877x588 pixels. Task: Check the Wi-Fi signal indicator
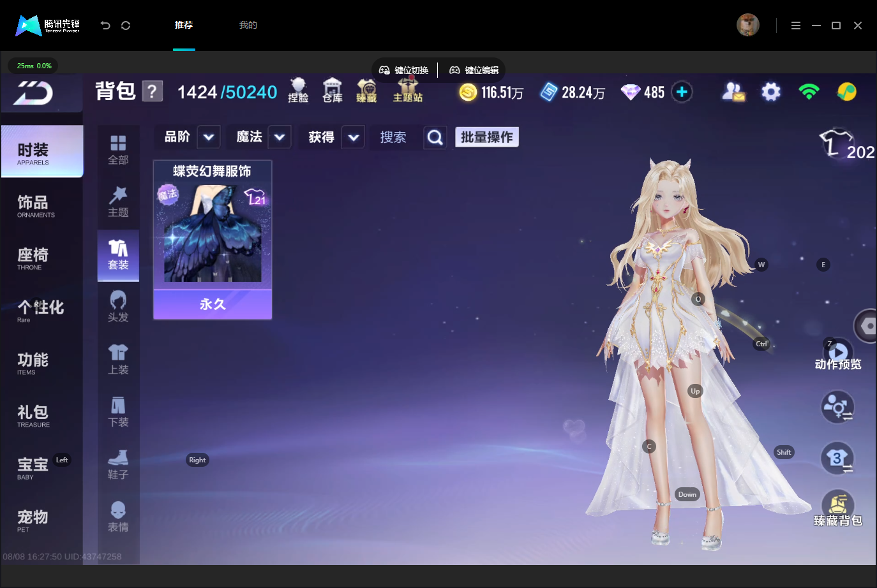809,92
